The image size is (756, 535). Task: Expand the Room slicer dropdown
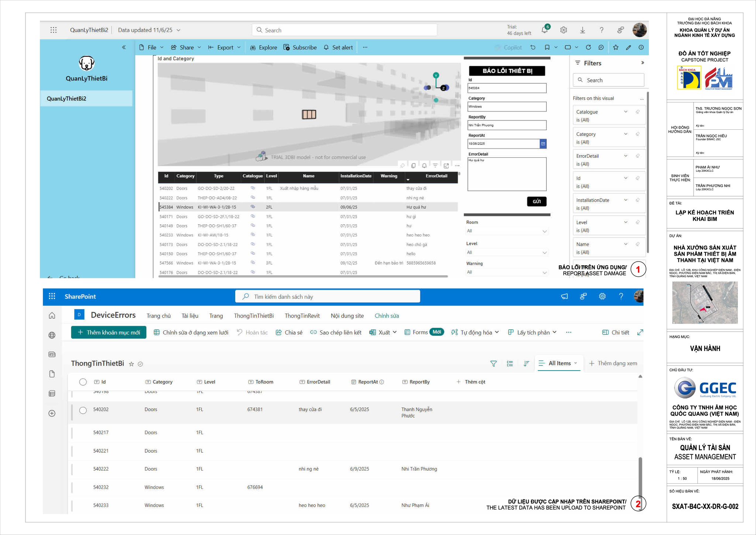[x=544, y=231]
